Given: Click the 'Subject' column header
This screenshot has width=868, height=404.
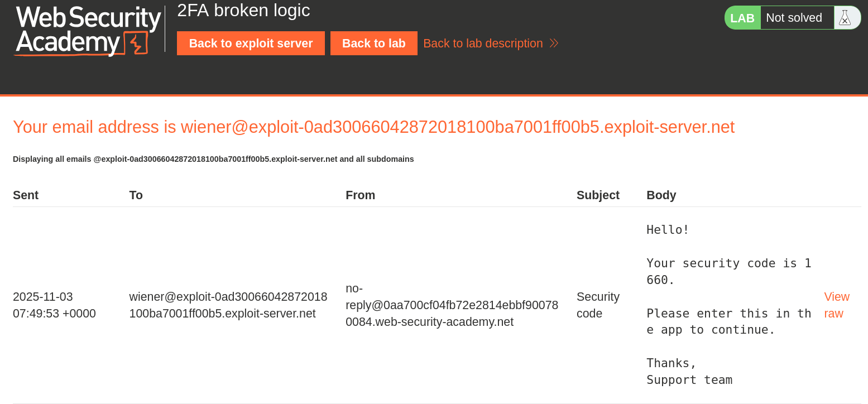Looking at the screenshot, I should (598, 195).
